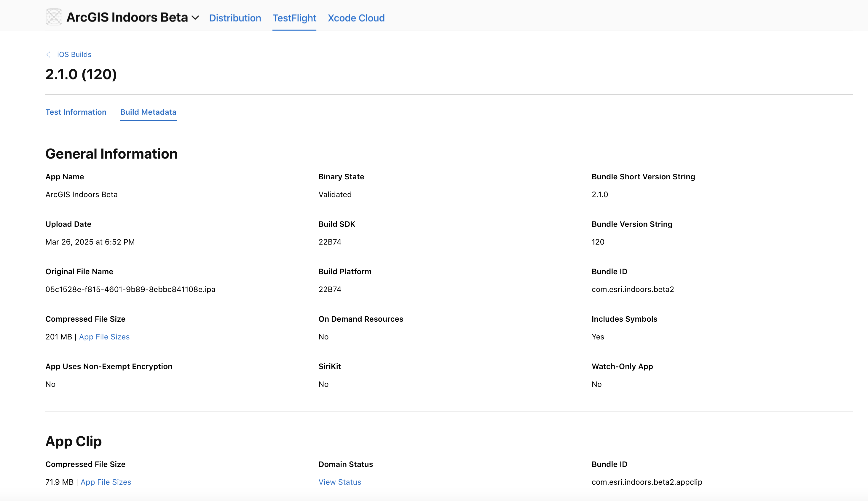Click the 2.1.0 (120) build heading
868x501 pixels.
point(81,74)
